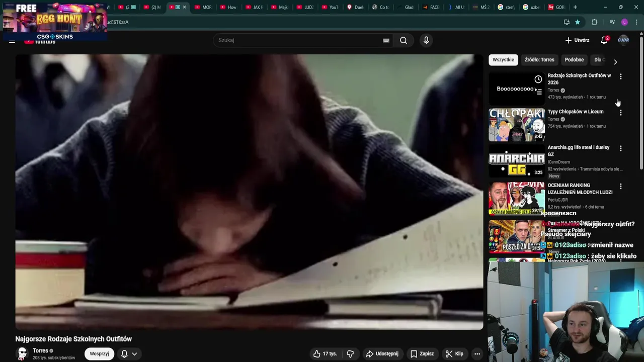Screen dimensions: 644x362
Task: Select the Wszystkie filter chip
Action: (x=503, y=60)
